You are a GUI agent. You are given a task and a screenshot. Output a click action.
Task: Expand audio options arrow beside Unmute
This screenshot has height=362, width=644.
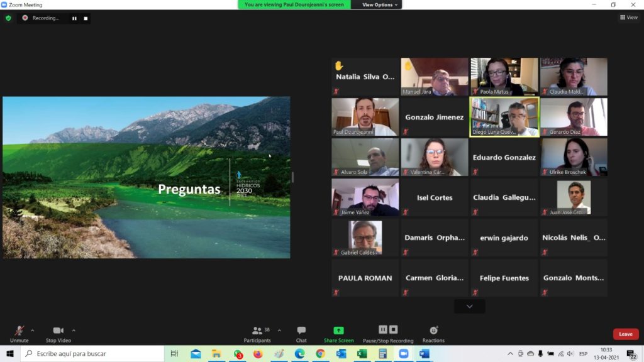pos(33,330)
